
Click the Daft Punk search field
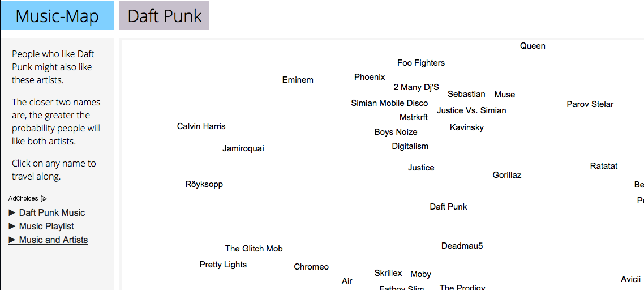[164, 16]
